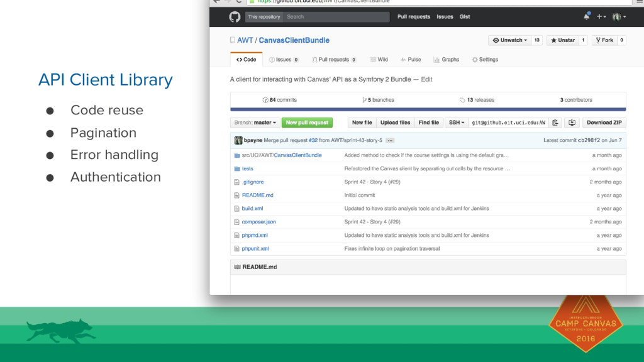The image size is (644, 362).
Task: Click the src/UCI/AWT folder icon
Action: (x=237, y=155)
